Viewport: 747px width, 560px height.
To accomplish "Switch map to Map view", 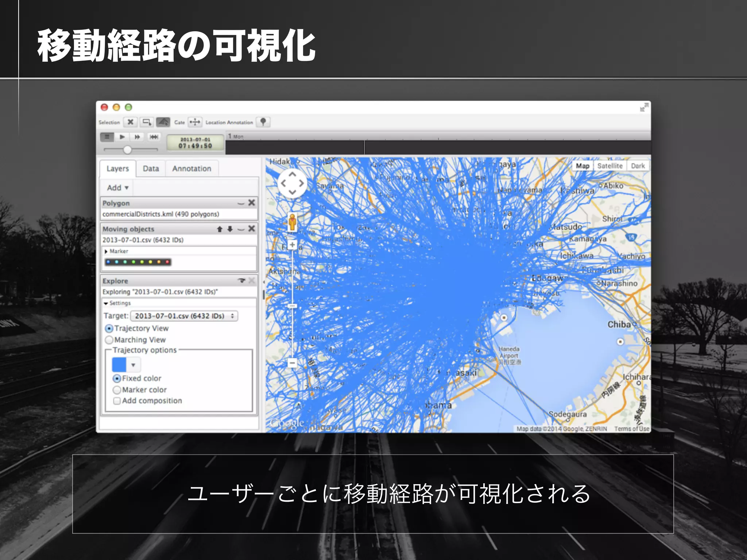I will (x=582, y=166).
